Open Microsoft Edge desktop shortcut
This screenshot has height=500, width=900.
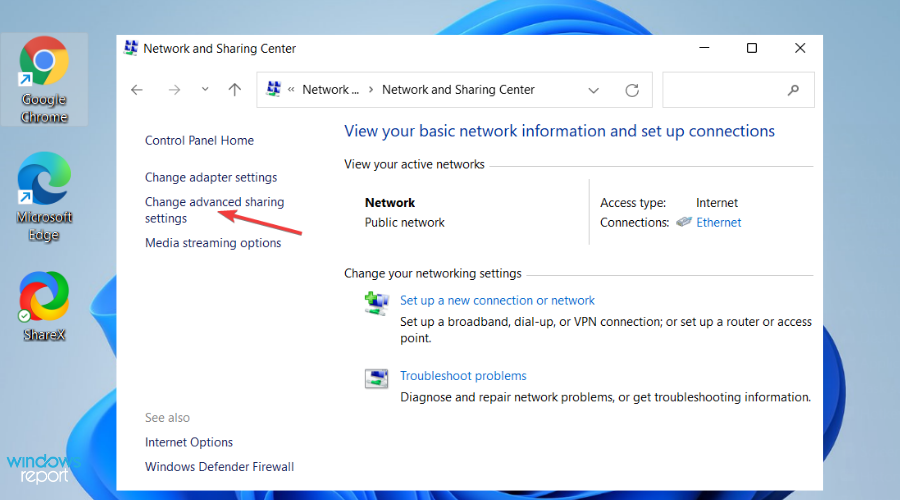pos(44,197)
